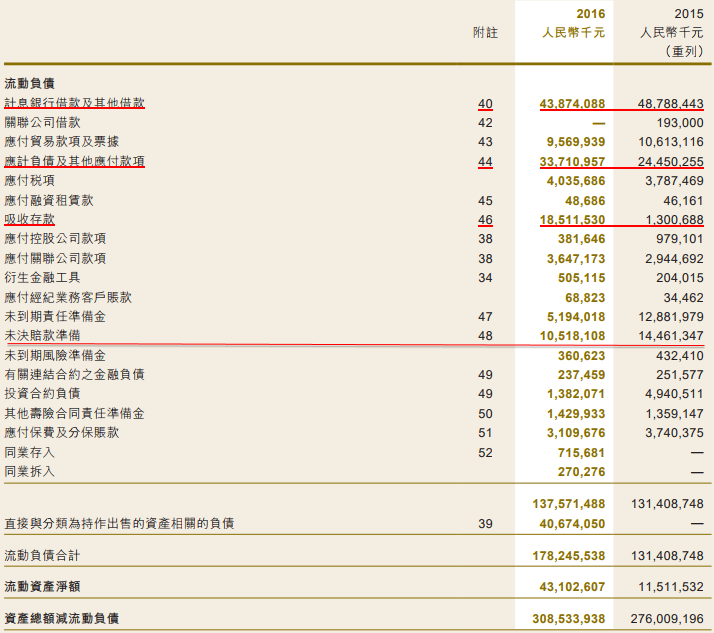Click the 2016 value 43,874,088
This screenshot has width=714, height=633.
572,103
